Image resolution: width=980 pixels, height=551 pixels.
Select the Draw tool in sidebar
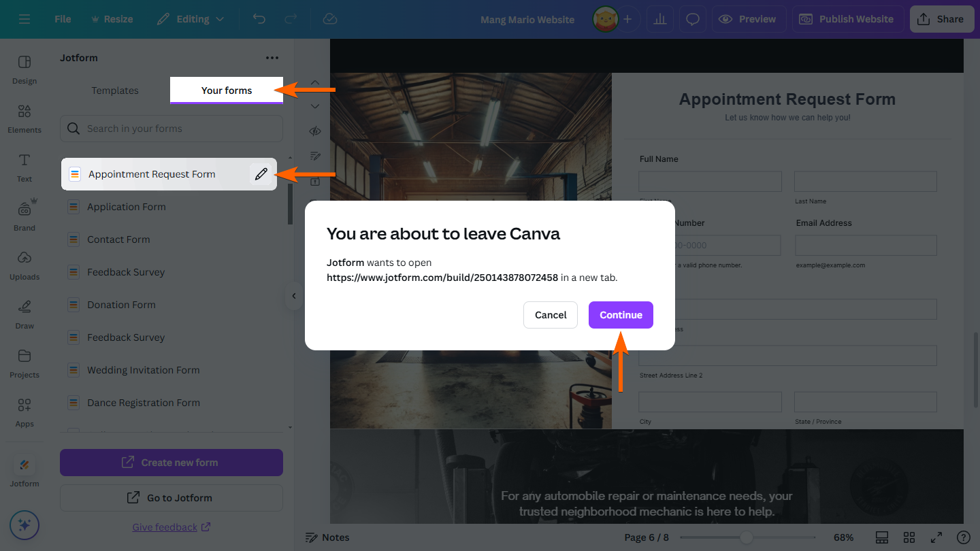(24, 313)
